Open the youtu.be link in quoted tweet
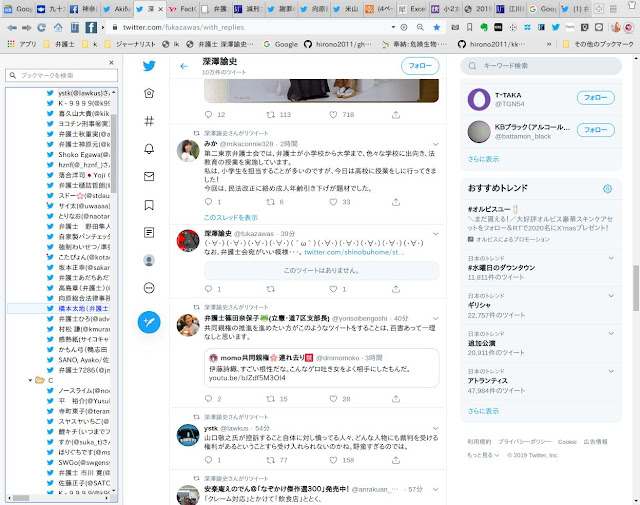The height and width of the screenshot is (505, 640). (247, 378)
